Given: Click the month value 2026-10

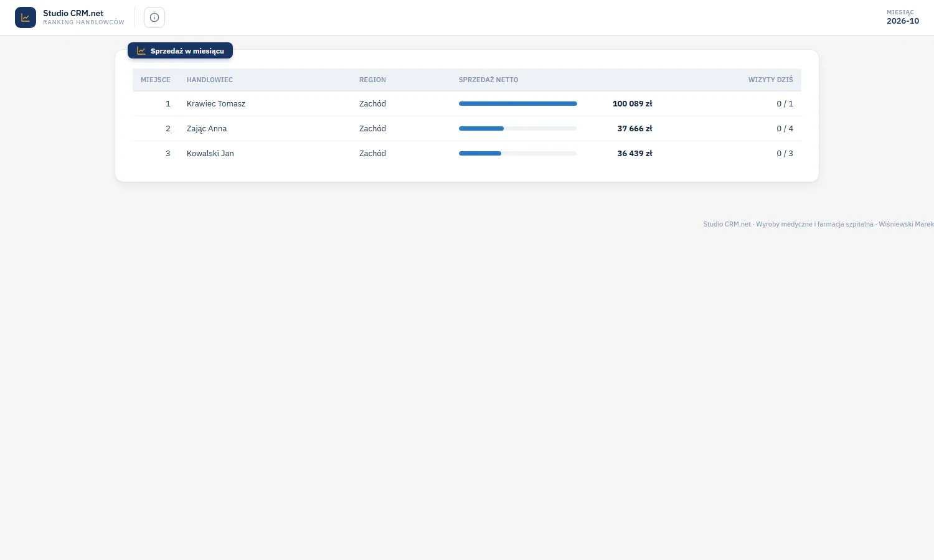Looking at the screenshot, I should (903, 21).
